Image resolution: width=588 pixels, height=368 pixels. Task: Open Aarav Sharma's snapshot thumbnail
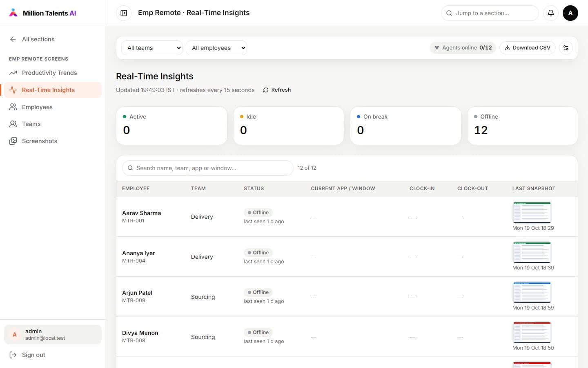[x=532, y=213]
